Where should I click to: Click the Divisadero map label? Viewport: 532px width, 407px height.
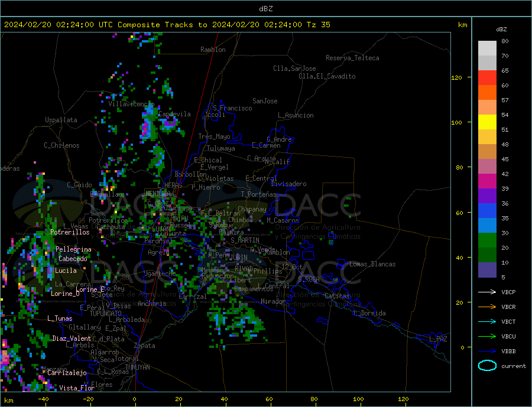[x=288, y=184]
